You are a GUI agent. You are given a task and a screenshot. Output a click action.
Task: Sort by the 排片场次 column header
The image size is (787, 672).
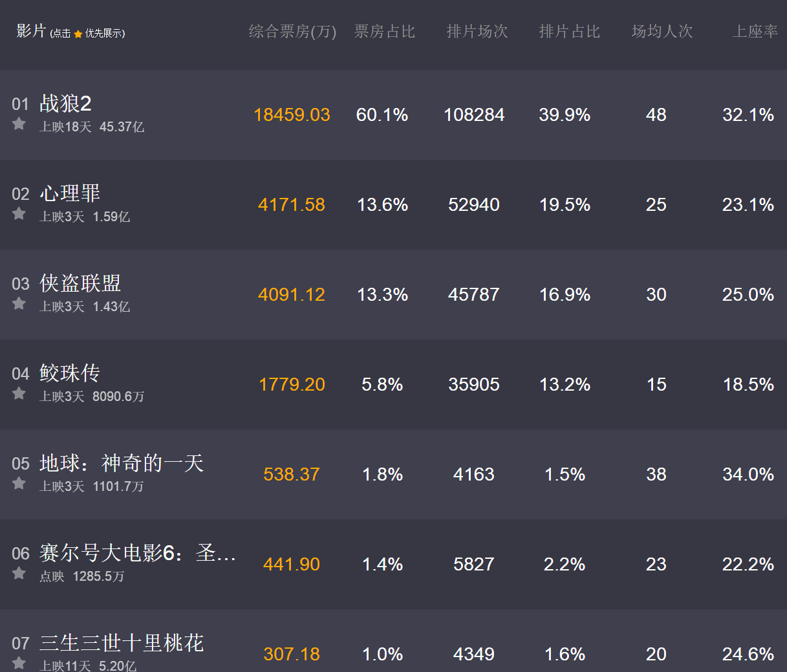pos(477,31)
